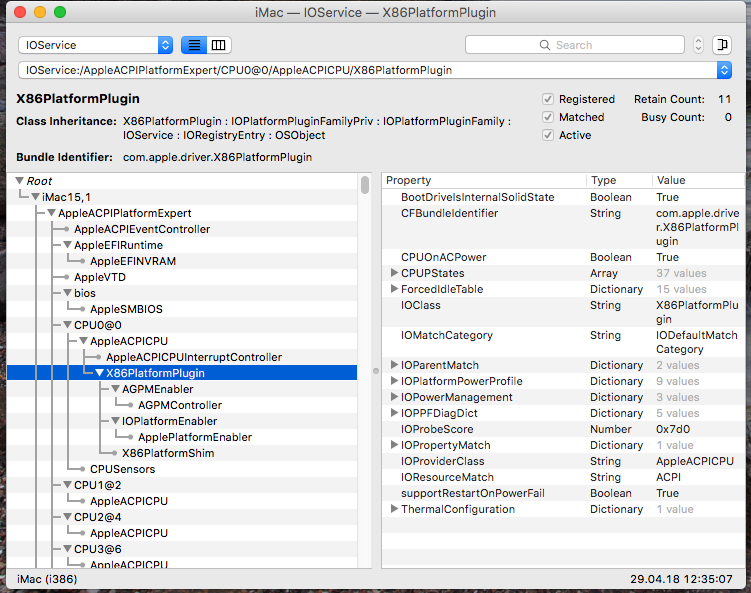Toggle the Matched checkbox
751x593 pixels.
coord(548,117)
